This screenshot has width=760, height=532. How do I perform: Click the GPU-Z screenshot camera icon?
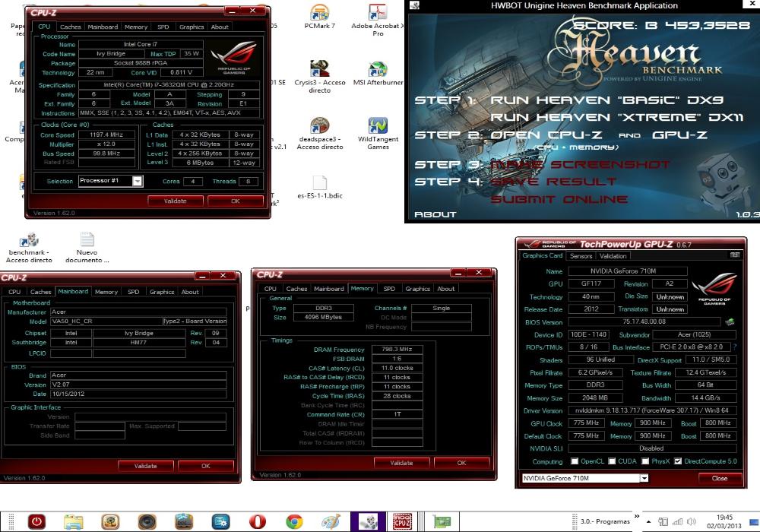pos(735,255)
